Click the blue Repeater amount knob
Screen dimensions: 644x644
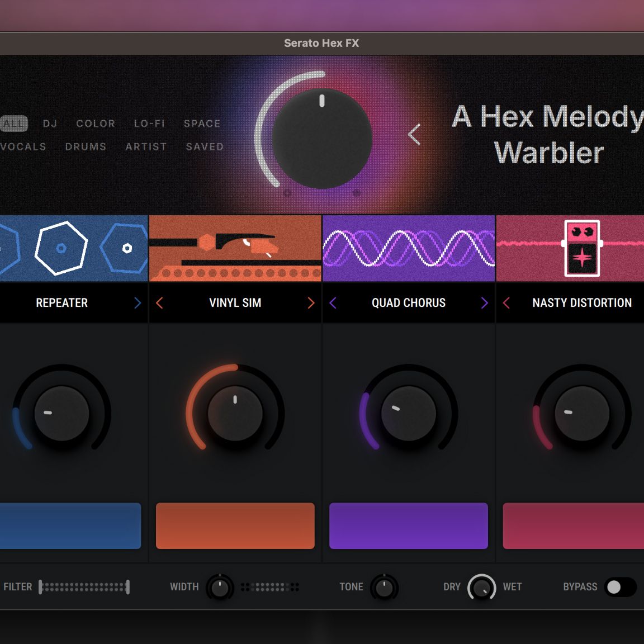click(x=61, y=413)
